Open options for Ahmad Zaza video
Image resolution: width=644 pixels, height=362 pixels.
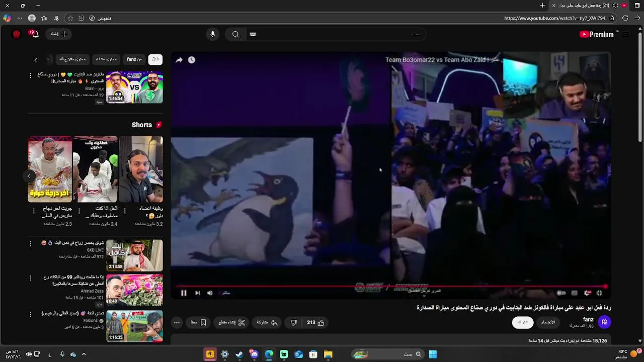click(30, 278)
